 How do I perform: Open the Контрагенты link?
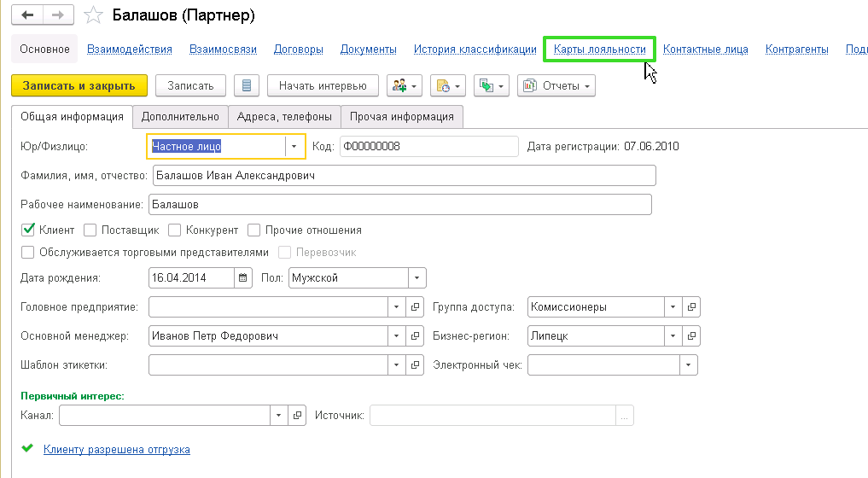797,50
